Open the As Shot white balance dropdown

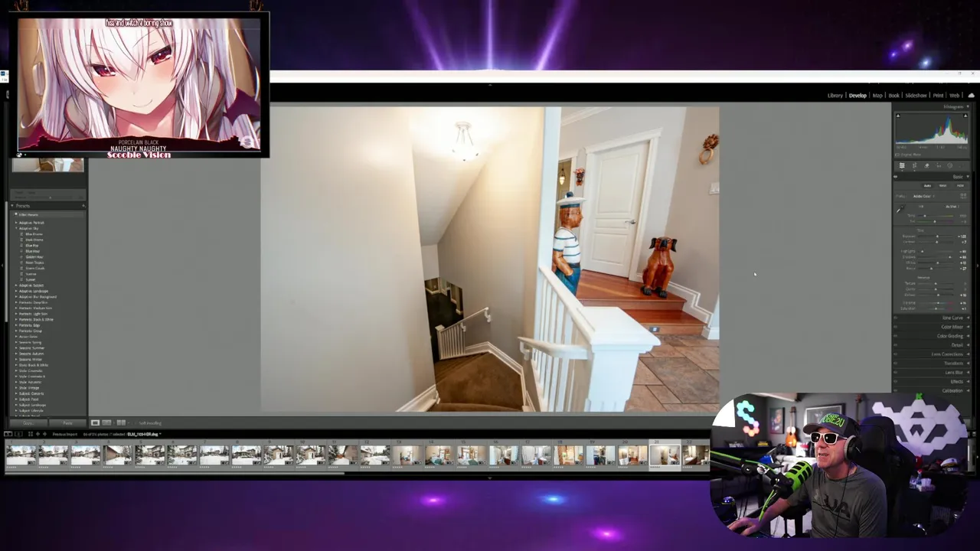(x=952, y=207)
